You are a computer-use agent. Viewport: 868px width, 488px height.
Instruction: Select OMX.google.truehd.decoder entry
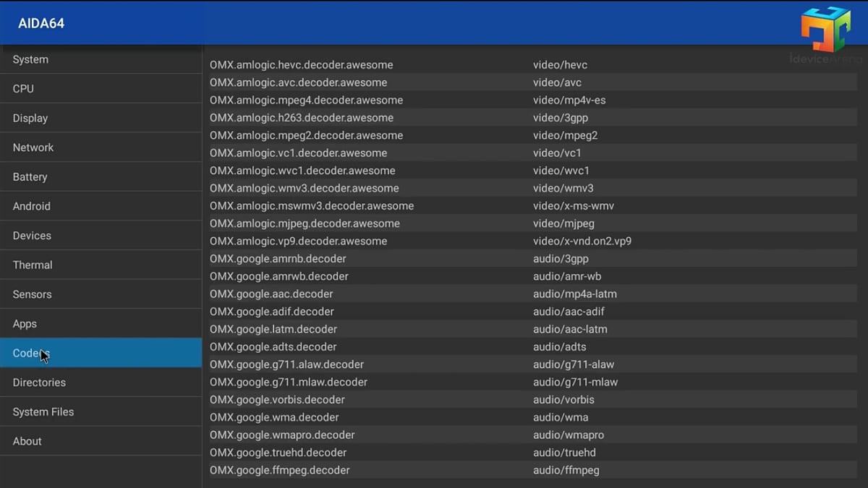click(533, 452)
